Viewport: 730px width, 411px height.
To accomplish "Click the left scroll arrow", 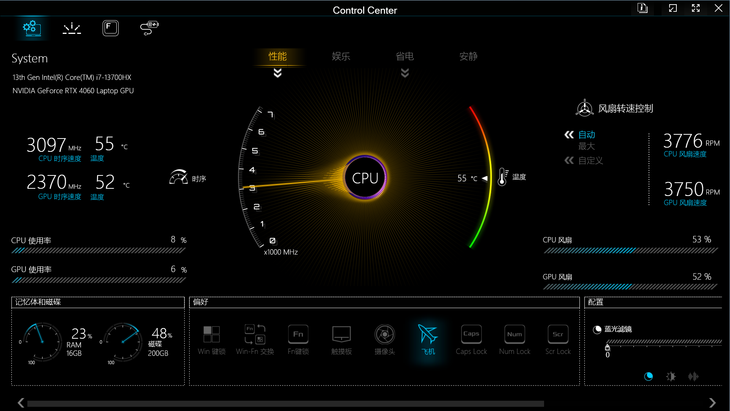I will (21, 403).
